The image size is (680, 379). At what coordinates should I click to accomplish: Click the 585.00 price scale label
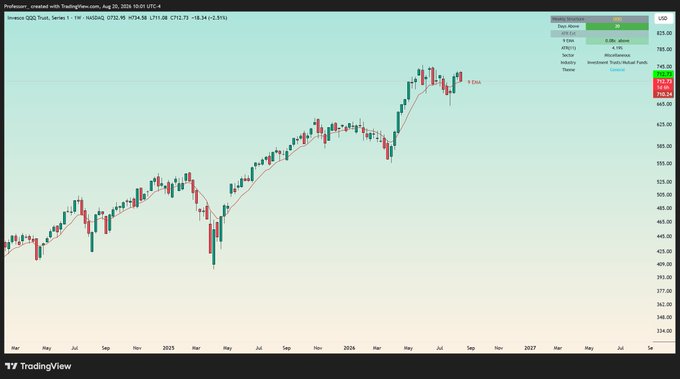[x=664, y=146]
